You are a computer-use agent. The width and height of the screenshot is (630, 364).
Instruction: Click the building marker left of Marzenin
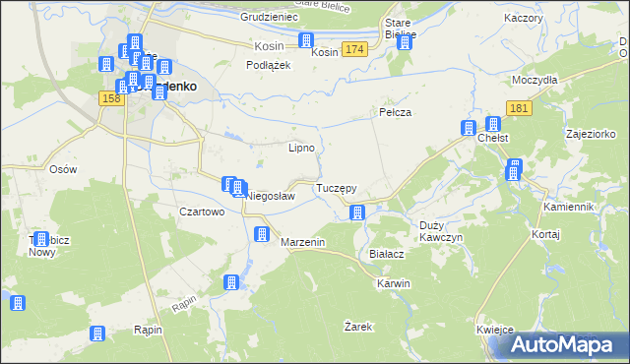pyautogui.click(x=262, y=234)
